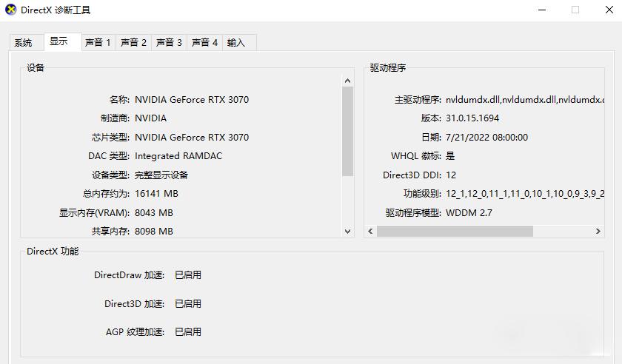622x364 pixels.
Task: Click the empty track right of the 驱动程序 scrollbar thumb
Action: (561, 231)
